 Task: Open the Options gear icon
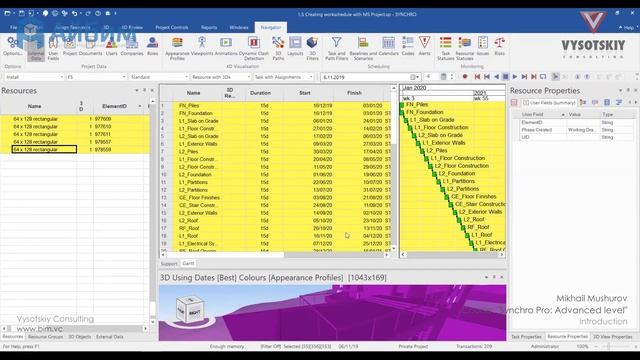tap(12, 46)
